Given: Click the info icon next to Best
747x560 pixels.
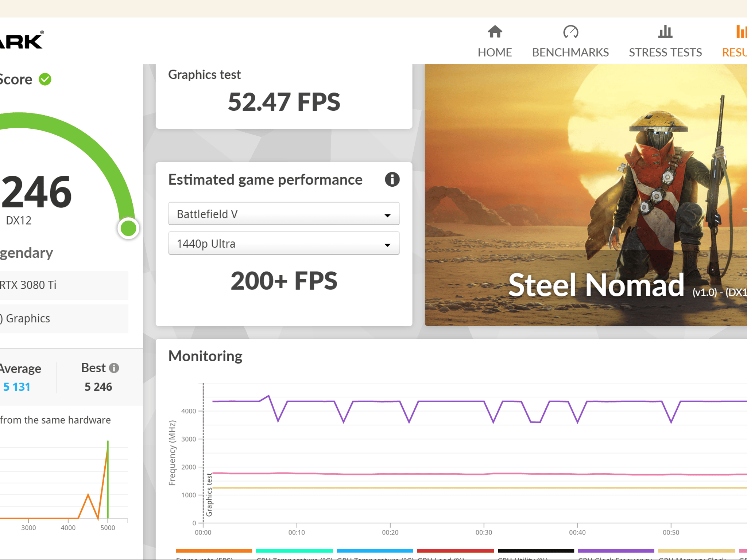Looking at the screenshot, I should pyautogui.click(x=114, y=368).
